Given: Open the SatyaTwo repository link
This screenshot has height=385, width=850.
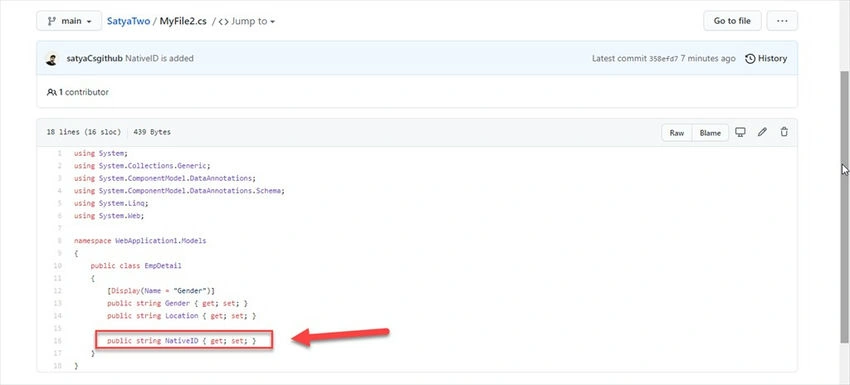Looking at the screenshot, I should [128, 21].
